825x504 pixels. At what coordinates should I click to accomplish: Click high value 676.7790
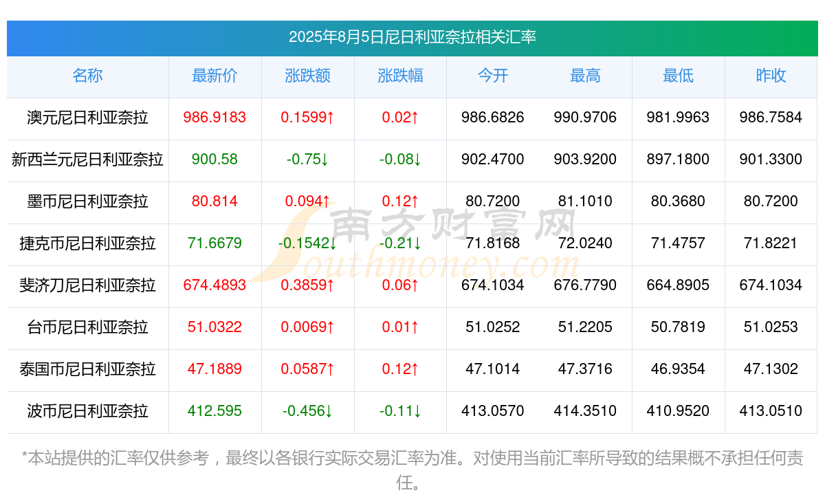click(x=585, y=285)
